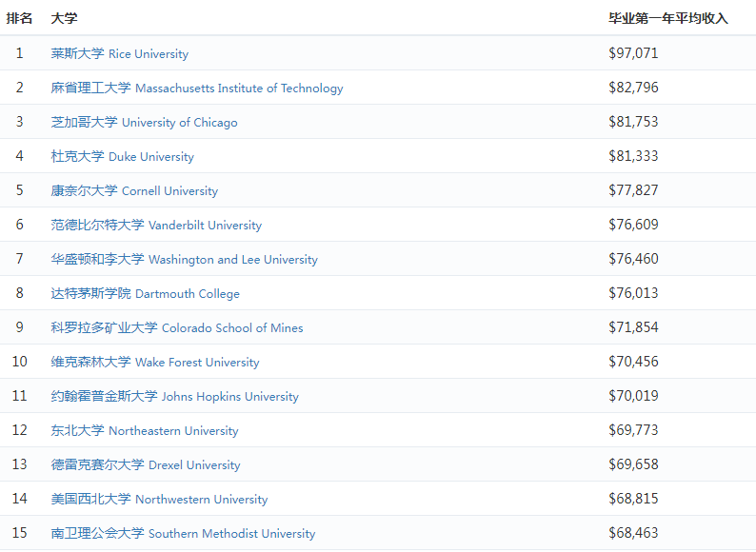Click the 大学 column header
Screen dimensions: 756x552
coord(65,18)
